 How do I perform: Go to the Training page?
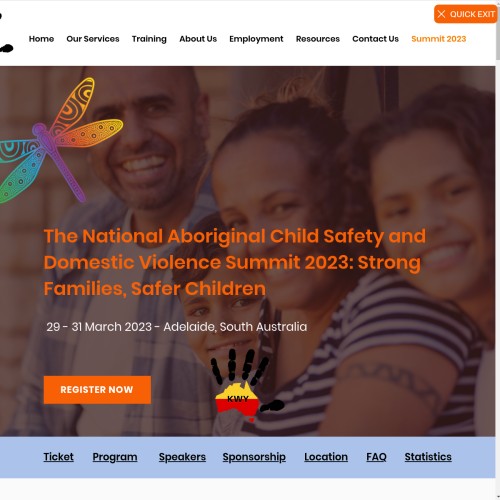tap(149, 39)
